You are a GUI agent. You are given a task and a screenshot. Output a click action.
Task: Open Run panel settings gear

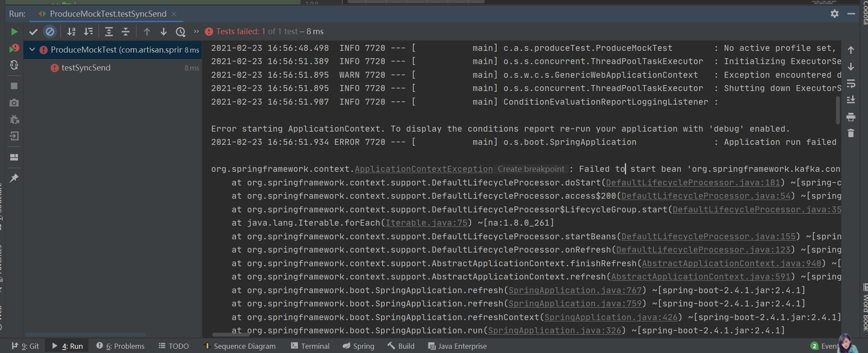835,14
